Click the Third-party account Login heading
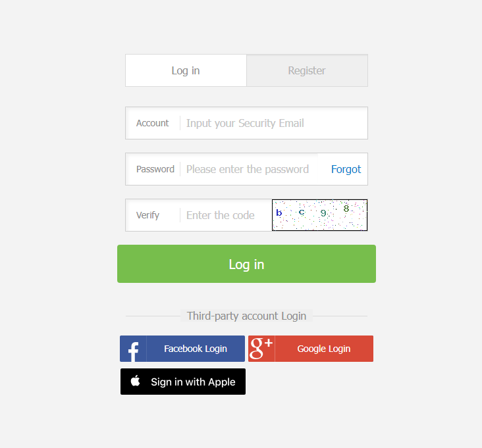The image size is (482, 448). [246, 316]
